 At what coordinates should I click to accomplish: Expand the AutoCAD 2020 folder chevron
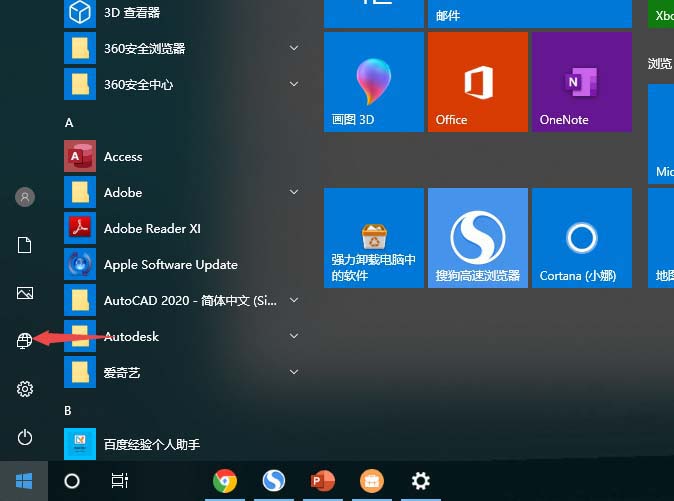tap(294, 300)
